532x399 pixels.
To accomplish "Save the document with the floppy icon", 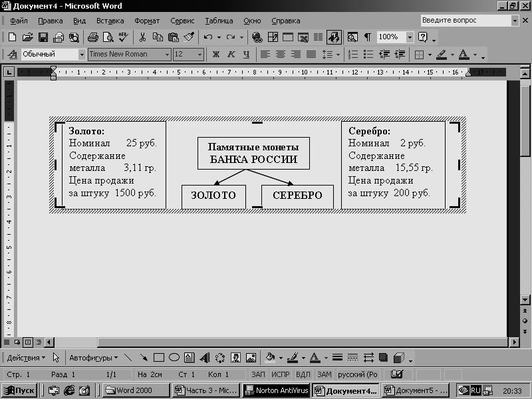I will tap(43, 37).
